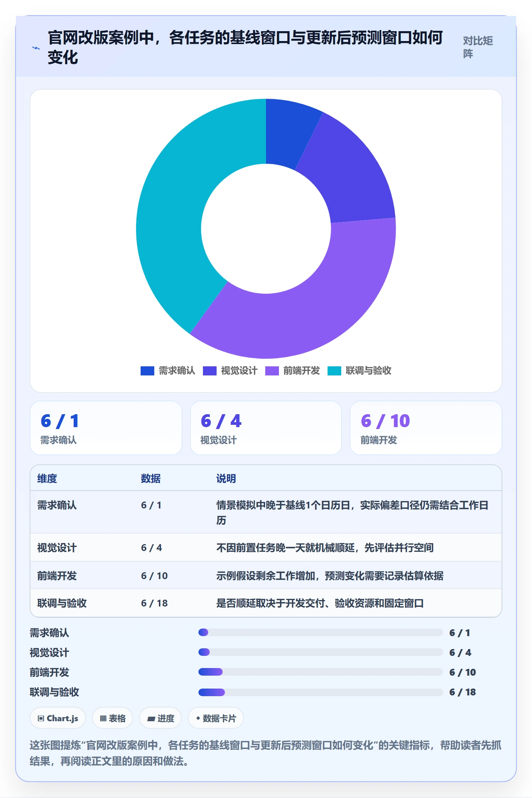
Task: Toggle the 视觉设计 legend color box
Action: pos(210,370)
